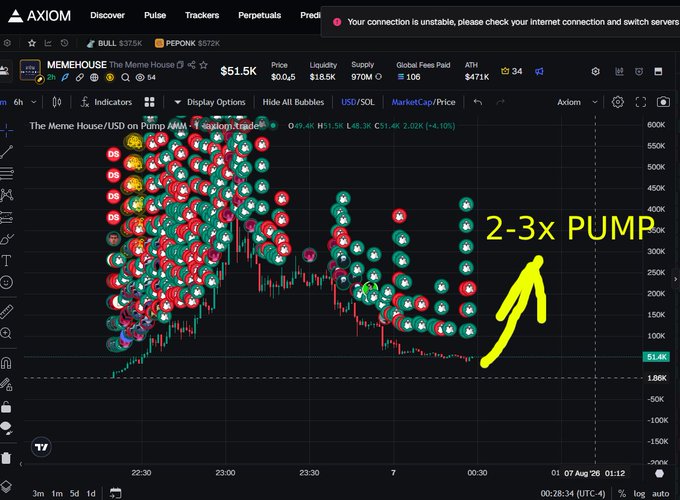
Task: Click Hide All Bubbles
Action: (x=293, y=102)
